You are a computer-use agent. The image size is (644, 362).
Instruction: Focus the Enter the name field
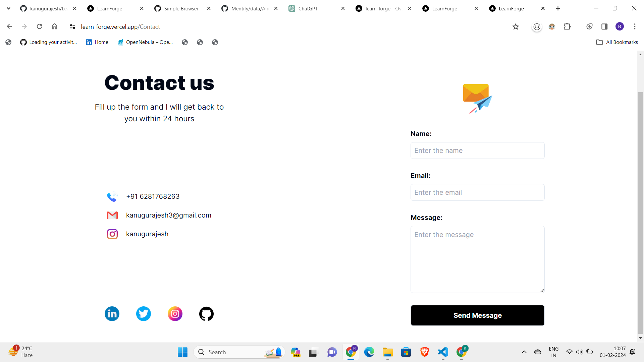477,150
